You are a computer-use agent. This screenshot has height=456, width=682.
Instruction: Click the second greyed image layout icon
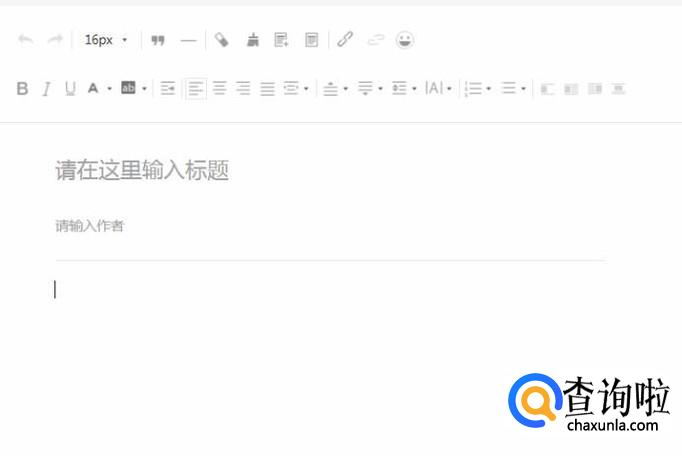click(x=571, y=89)
